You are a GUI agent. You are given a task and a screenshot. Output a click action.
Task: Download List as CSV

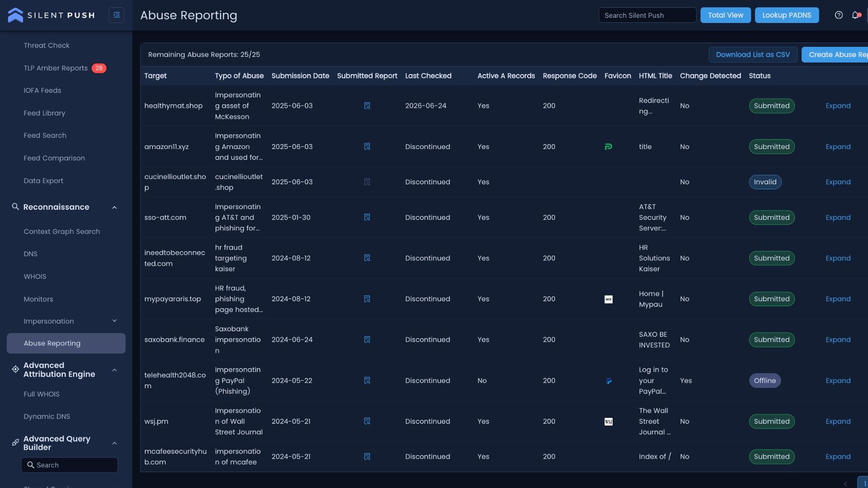pyautogui.click(x=753, y=55)
